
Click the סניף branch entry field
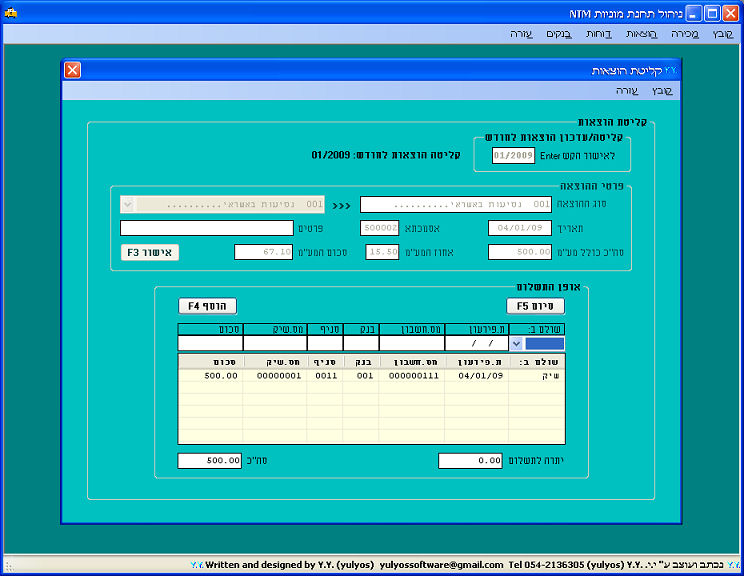(x=325, y=343)
